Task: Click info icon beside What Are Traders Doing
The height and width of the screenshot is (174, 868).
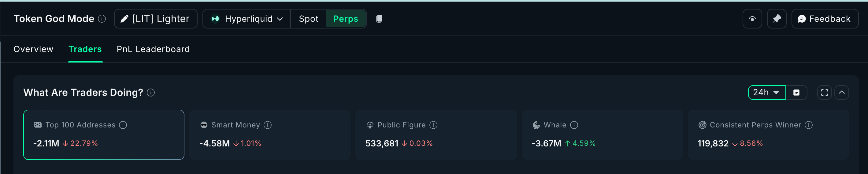Action: pyautogui.click(x=151, y=93)
